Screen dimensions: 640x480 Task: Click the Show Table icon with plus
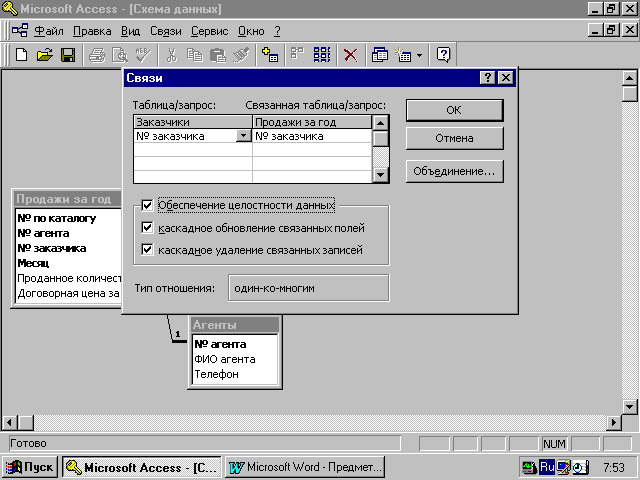[x=270, y=55]
